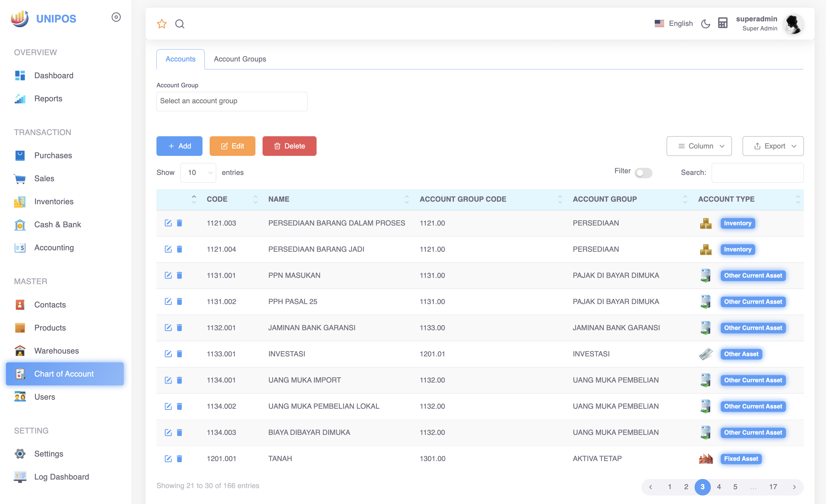Viewport: 826px width, 504px height.
Task: Switch to Accounts tab
Action: [180, 59]
